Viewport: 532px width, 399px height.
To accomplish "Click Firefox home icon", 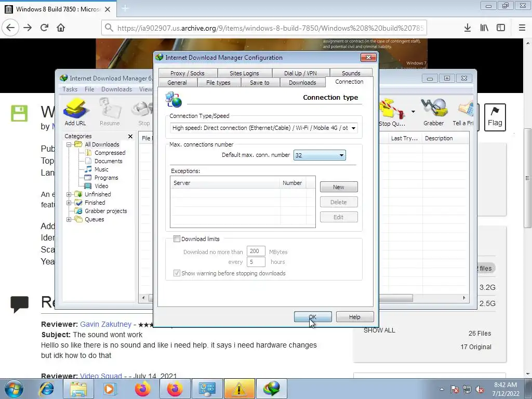I will click(x=61, y=28).
